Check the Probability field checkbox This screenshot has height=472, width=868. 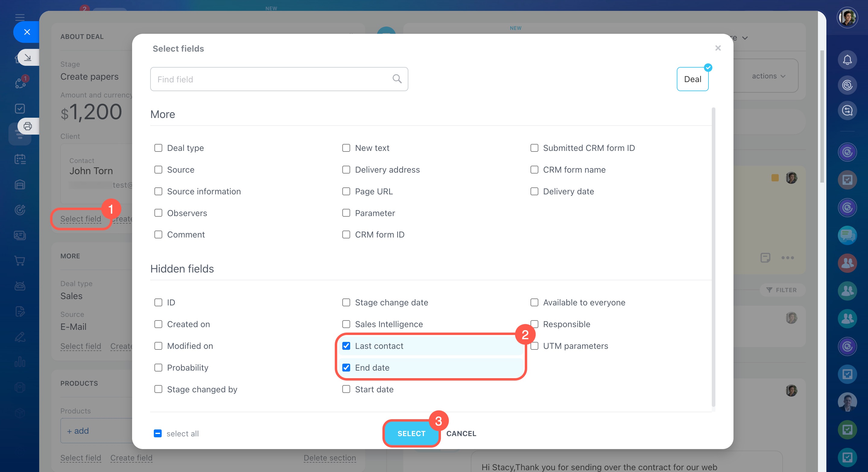point(158,368)
